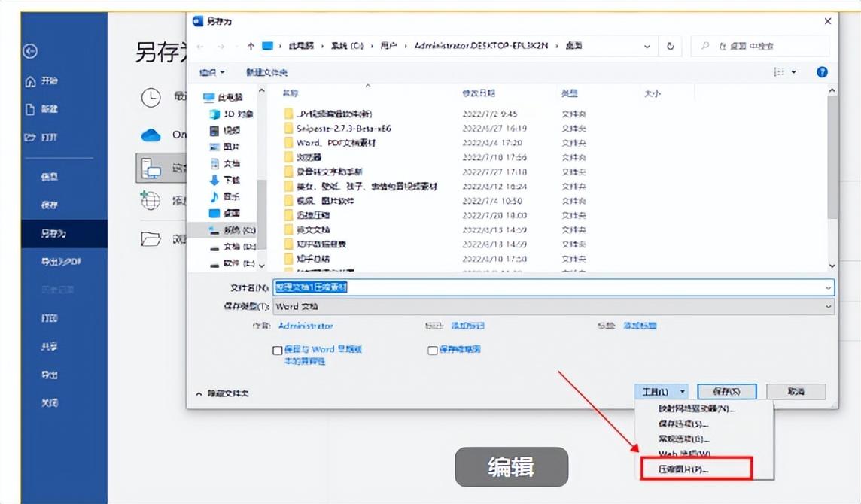The height and width of the screenshot is (504, 861).
Task: Click the 保存(S) button
Action: pyautogui.click(x=726, y=391)
